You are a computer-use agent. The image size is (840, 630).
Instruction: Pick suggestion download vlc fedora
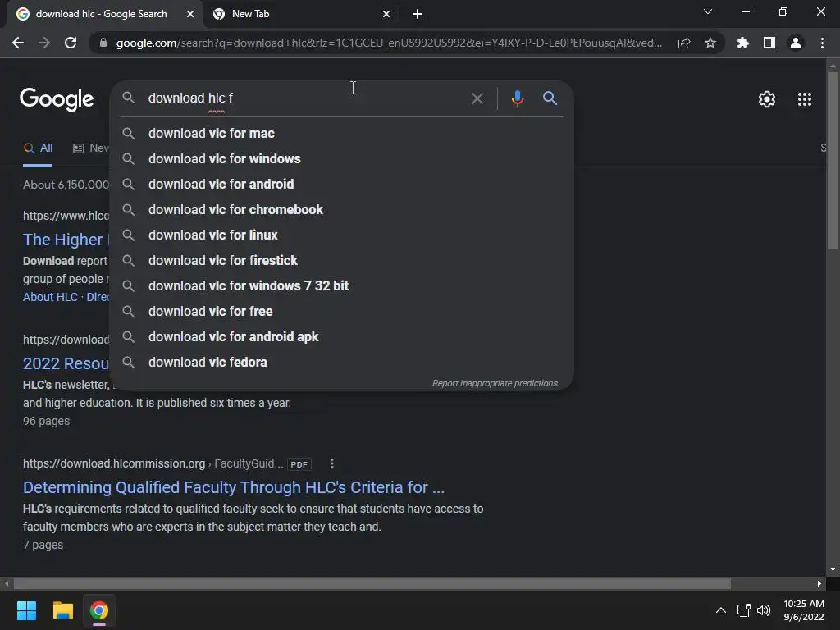pos(341,363)
